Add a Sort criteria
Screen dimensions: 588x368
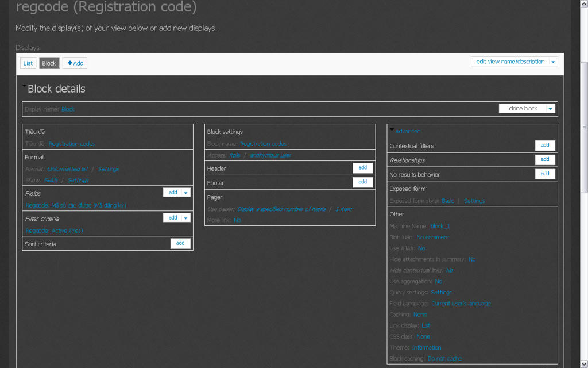(x=180, y=243)
